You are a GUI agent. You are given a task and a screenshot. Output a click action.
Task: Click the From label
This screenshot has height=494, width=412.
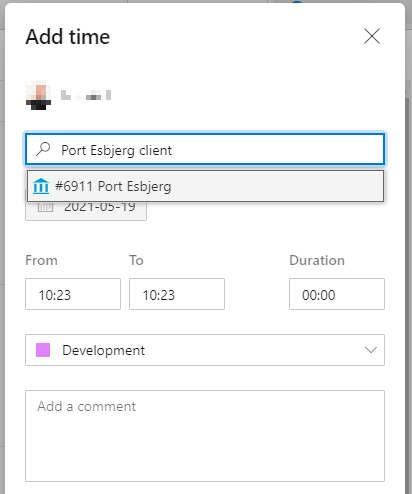click(x=41, y=260)
